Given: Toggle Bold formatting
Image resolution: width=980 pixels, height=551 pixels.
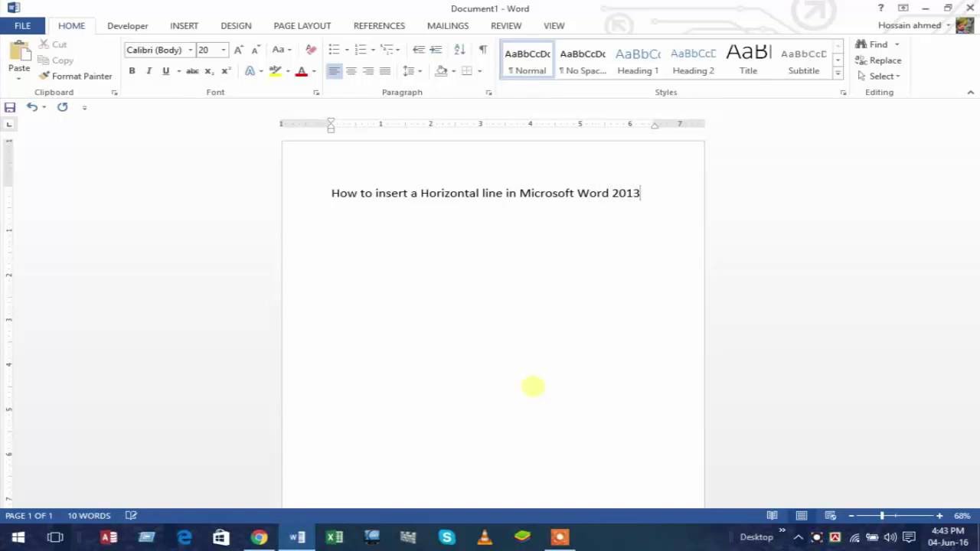Looking at the screenshot, I should coord(132,70).
